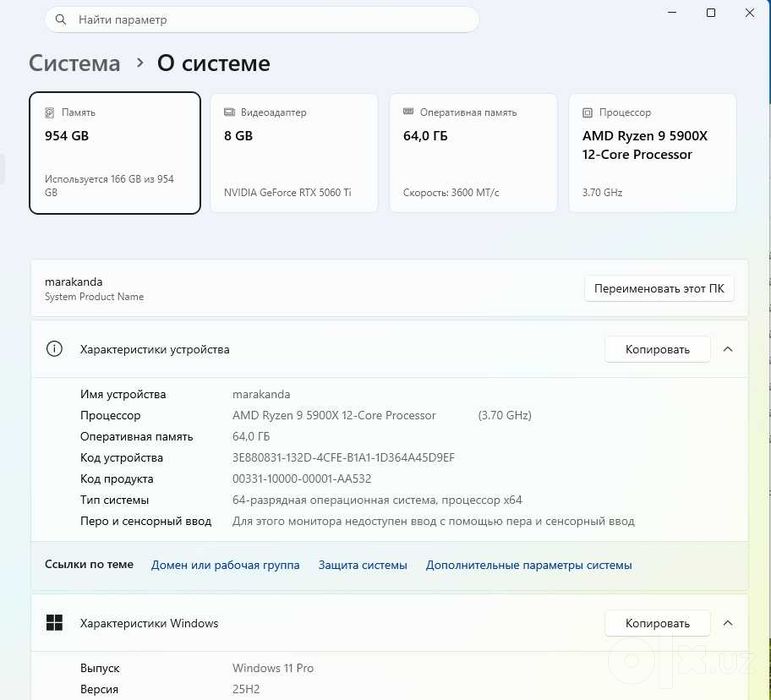771x700 pixels.
Task: Select product ID '00331-10000-00001-AA532'
Action: (x=302, y=479)
